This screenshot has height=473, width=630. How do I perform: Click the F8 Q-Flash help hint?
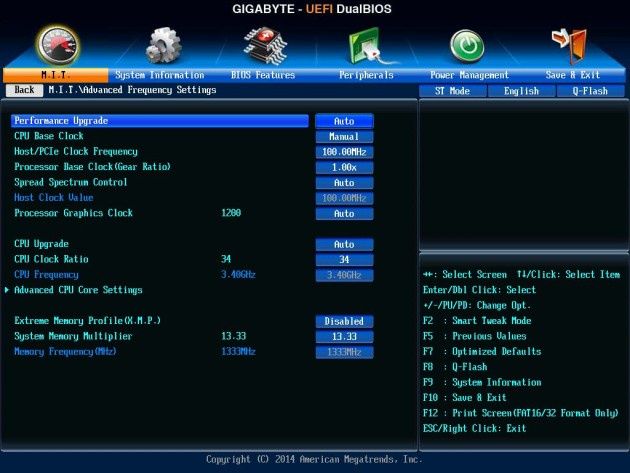455,367
